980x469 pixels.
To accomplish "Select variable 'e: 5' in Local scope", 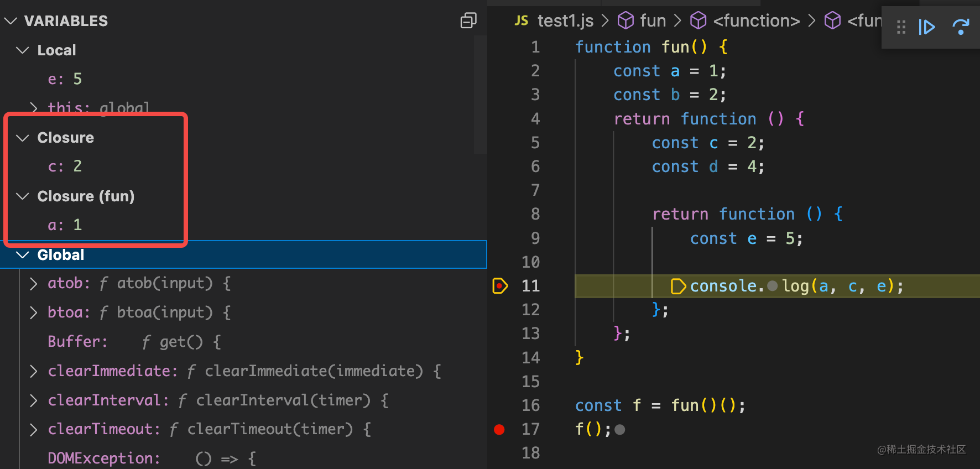I will [x=65, y=79].
